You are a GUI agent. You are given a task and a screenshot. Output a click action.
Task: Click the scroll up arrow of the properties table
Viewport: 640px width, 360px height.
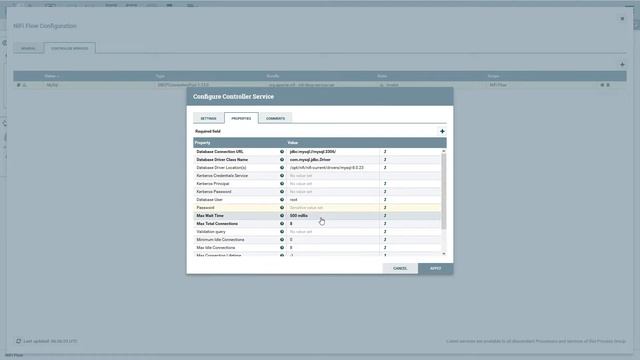pyautogui.click(x=444, y=151)
